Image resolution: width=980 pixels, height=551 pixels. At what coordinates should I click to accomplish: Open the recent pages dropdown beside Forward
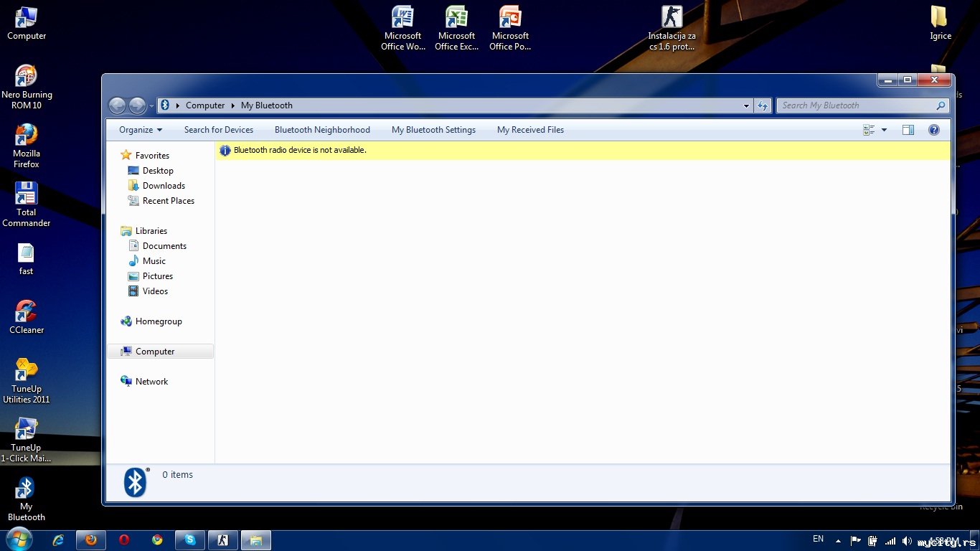(151, 106)
